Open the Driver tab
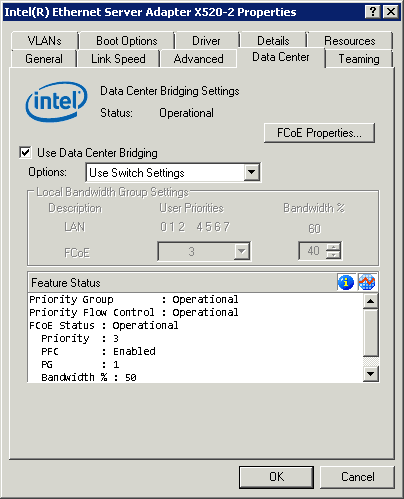Screen dimensions: 404x499 pyautogui.click(x=206, y=41)
